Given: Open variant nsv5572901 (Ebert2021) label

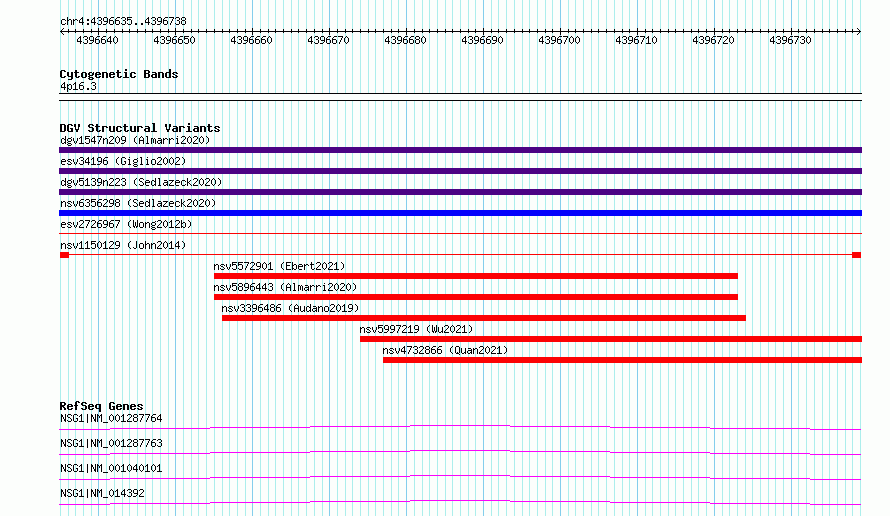Looking at the screenshot, I should tap(279, 266).
